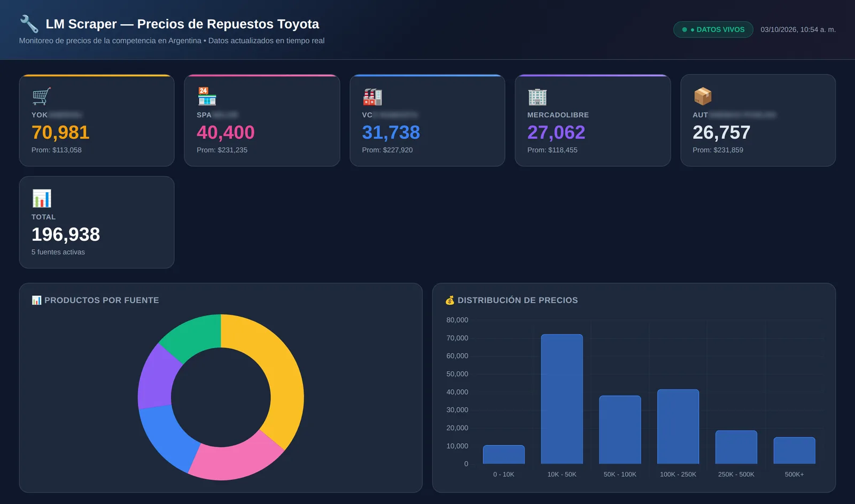Click the orange value 70,981
This screenshot has width=855, height=504.
pyautogui.click(x=60, y=132)
